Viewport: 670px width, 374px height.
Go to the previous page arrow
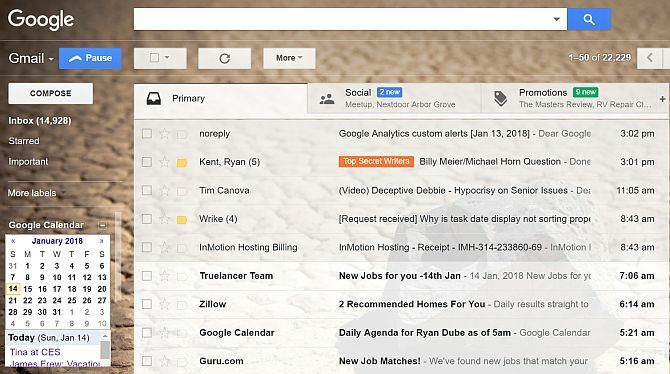(x=649, y=58)
